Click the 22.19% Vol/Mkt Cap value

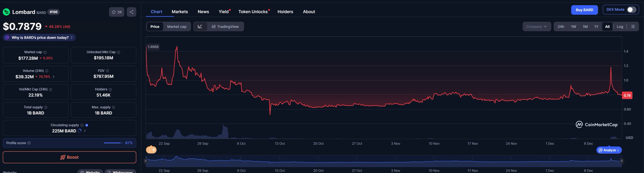pos(36,95)
